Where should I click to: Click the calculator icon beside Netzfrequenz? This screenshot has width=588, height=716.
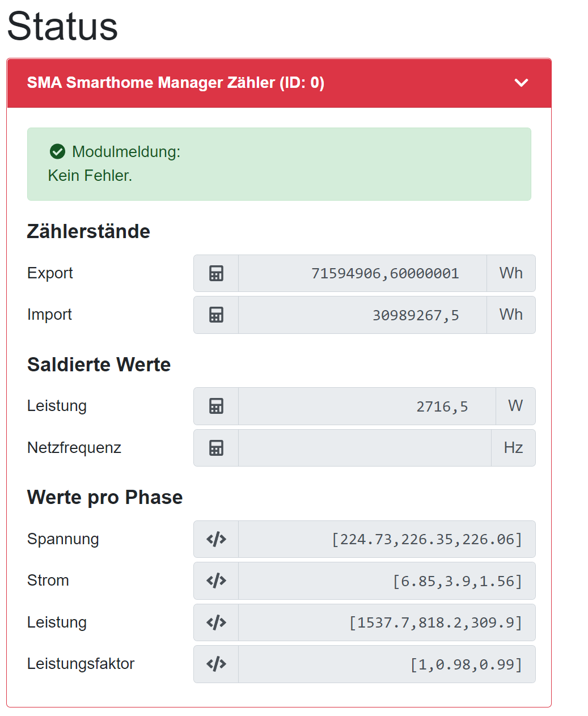[x=216, y=448]
